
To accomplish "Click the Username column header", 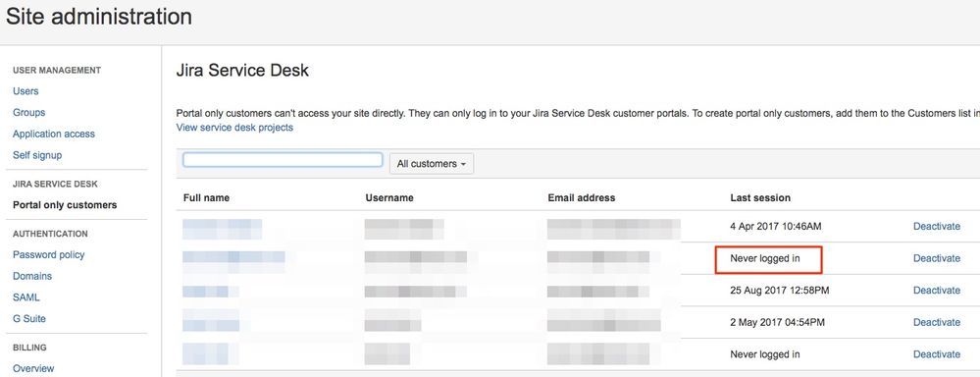I will point(389,197).
